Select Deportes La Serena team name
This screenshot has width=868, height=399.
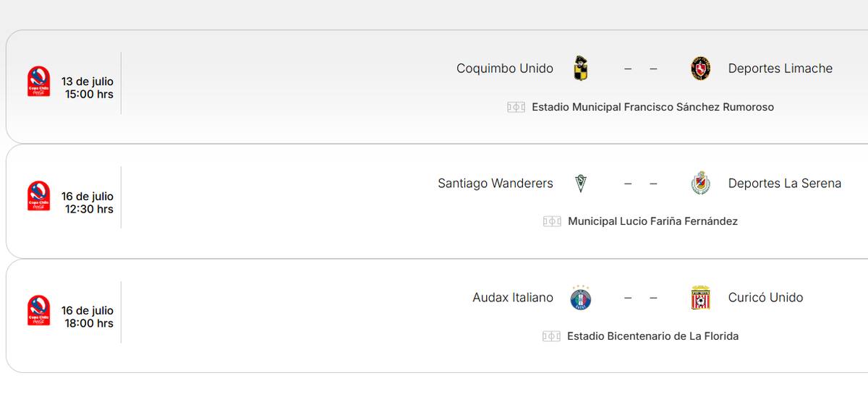click(785, 184)
